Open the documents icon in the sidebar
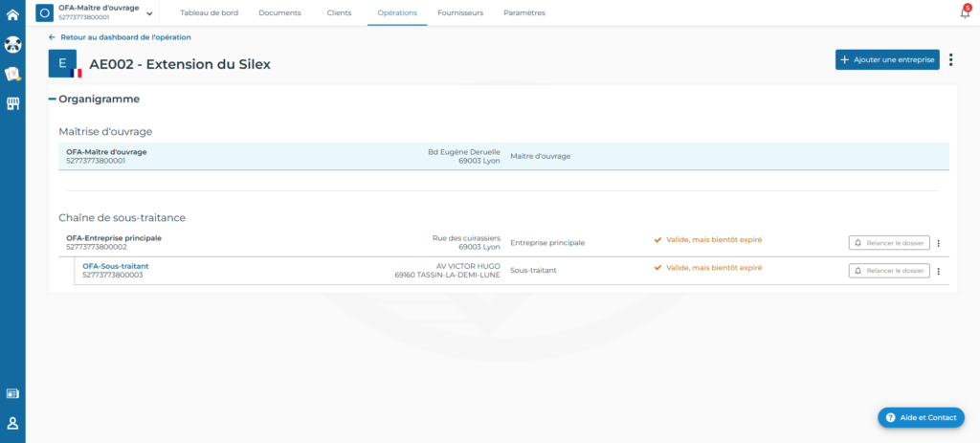Screen dimensions: 980x443 (x=12, y=74)
